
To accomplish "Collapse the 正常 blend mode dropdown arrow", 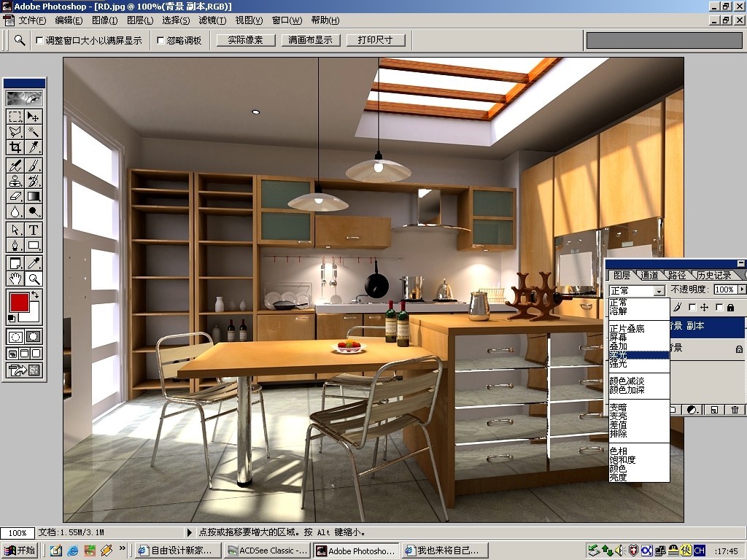I will coord(659,290).
